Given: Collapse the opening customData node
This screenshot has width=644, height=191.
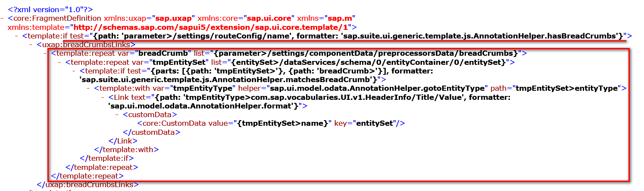Looking at the screenshot, I should [118, 115].
